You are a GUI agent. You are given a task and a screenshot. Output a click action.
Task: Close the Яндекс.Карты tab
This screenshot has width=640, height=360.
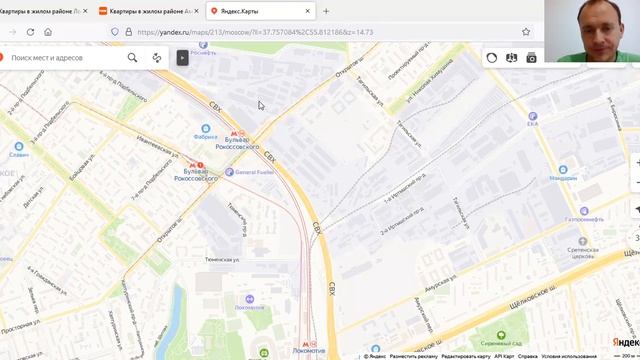[308, 11]
